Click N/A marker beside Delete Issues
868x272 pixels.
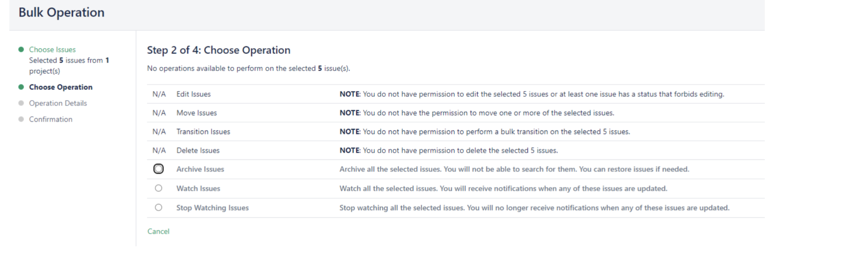tap(159, 150)
